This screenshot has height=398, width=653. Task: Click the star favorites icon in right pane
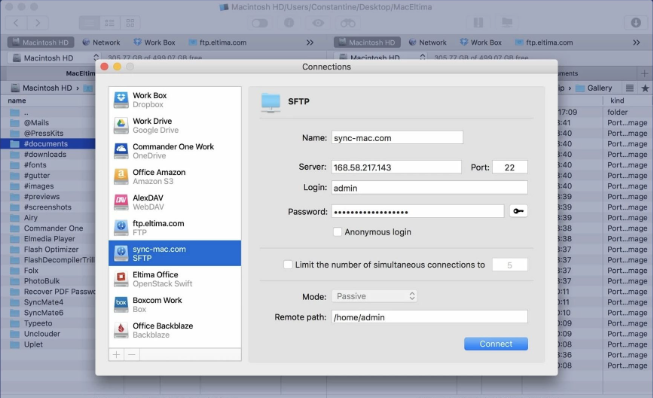tap(645, 88)
